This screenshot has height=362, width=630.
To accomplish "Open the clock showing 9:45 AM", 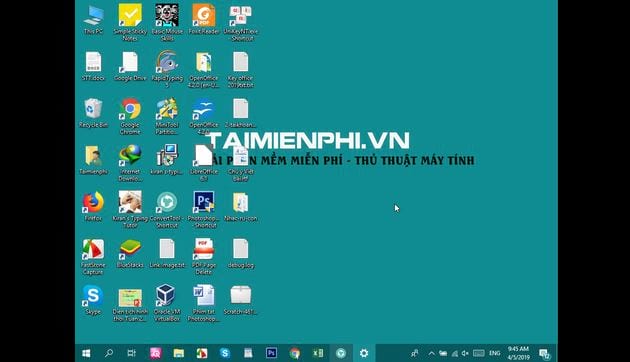I will point(518,353).
